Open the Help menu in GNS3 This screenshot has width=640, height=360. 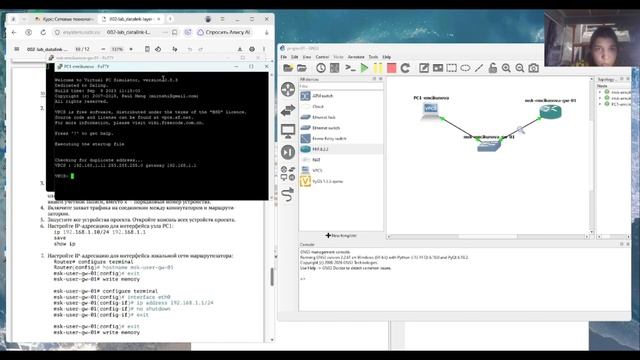(x=387, y=57)
